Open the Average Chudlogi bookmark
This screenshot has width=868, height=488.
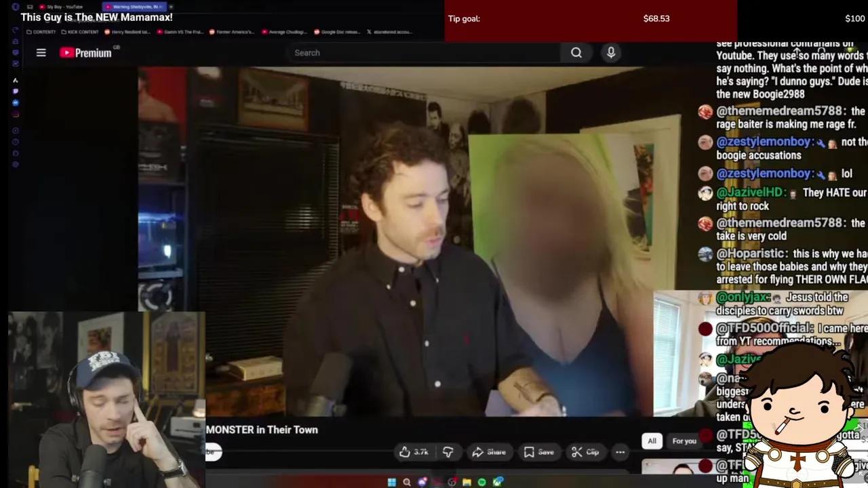point(284,32)
